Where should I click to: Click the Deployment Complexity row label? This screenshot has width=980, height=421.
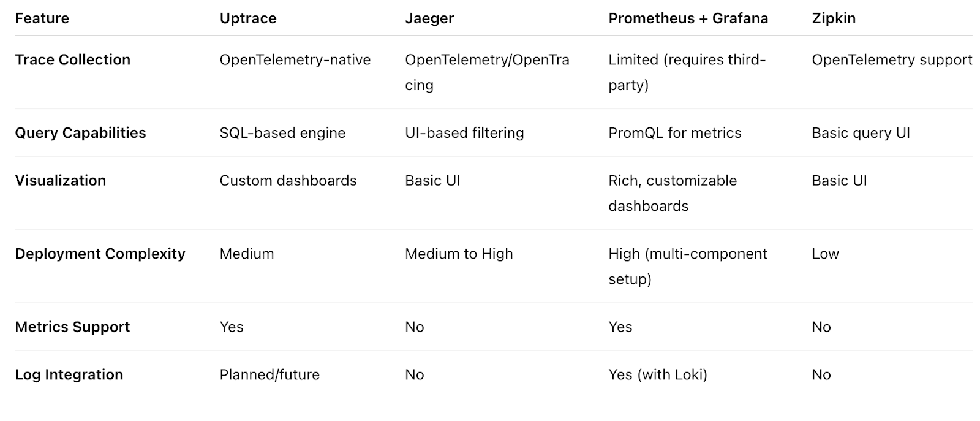(x=100, y=254)
